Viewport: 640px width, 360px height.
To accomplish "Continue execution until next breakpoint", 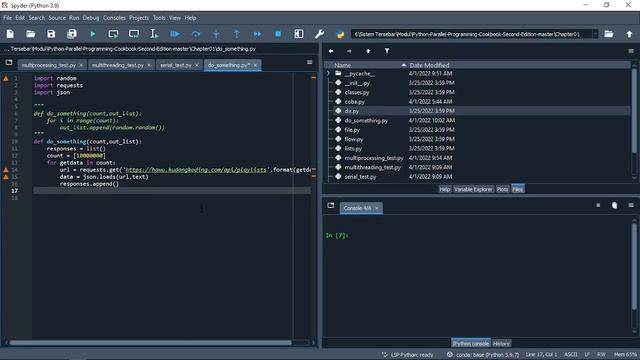I will 257,34.
